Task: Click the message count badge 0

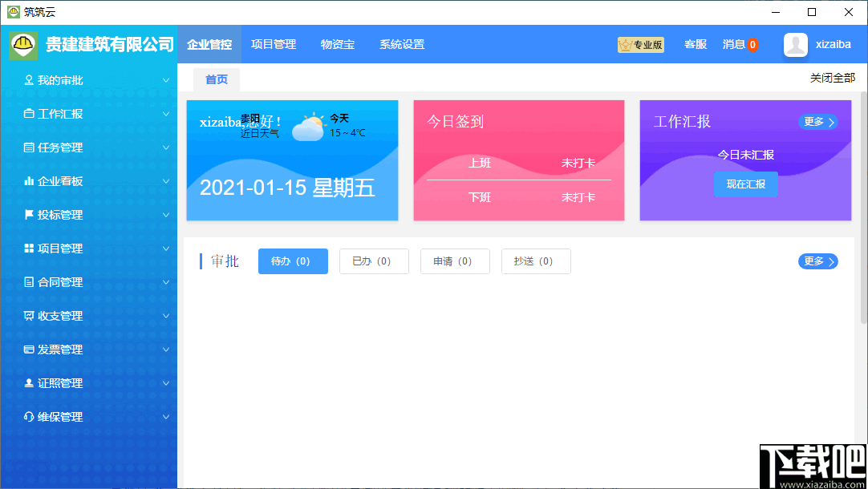Action: (x=752, y=45)
